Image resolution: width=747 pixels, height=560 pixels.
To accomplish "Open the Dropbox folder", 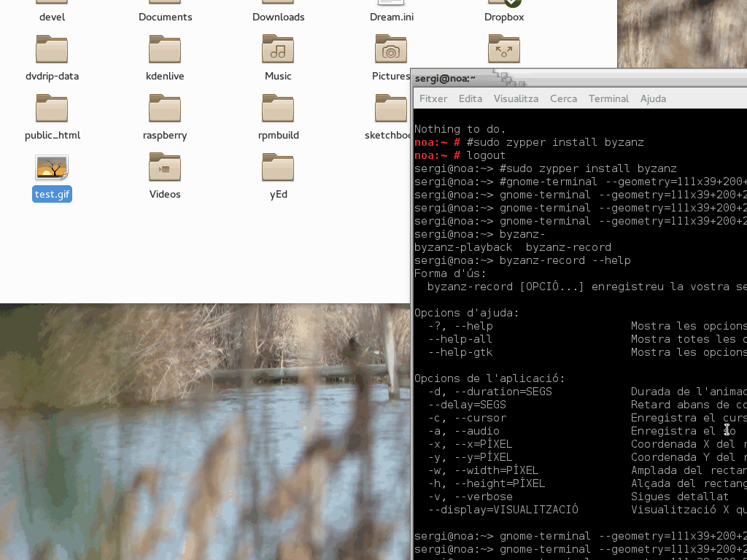I will pyautogui.click(x=503, y=6).
